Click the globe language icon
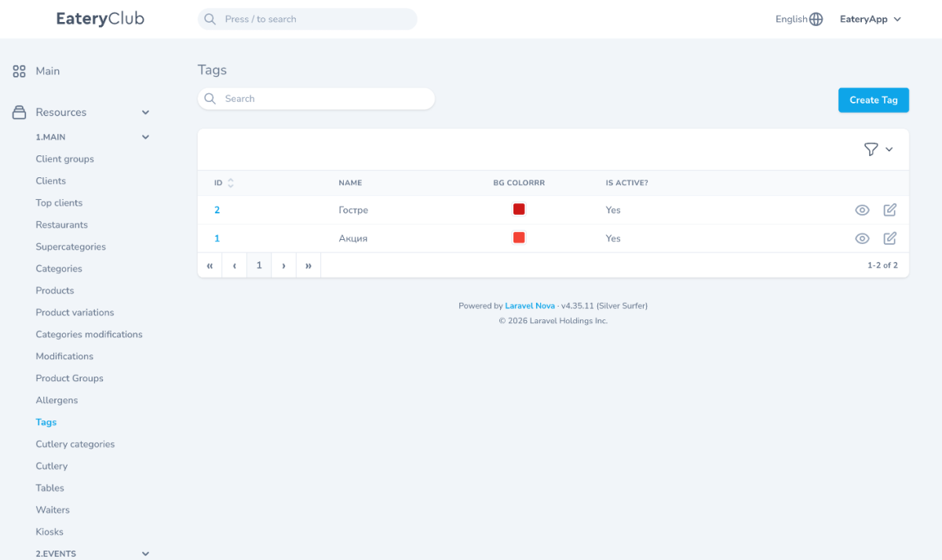Viewport: 942px width, 560px height. 816,19
